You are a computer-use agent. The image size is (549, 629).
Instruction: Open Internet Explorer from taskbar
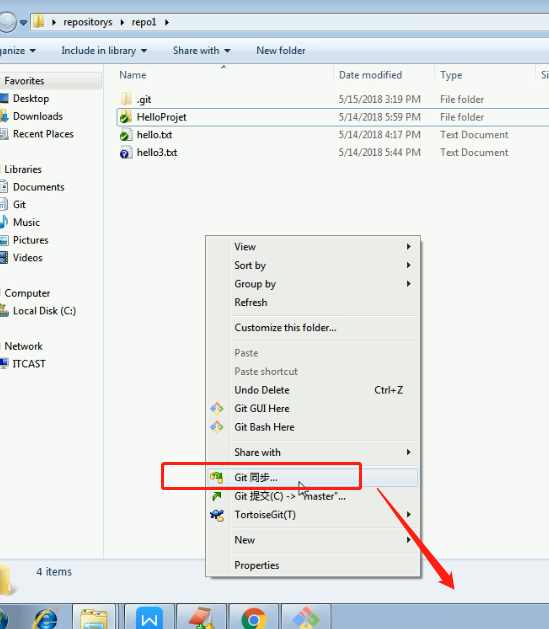coord(47,618)
